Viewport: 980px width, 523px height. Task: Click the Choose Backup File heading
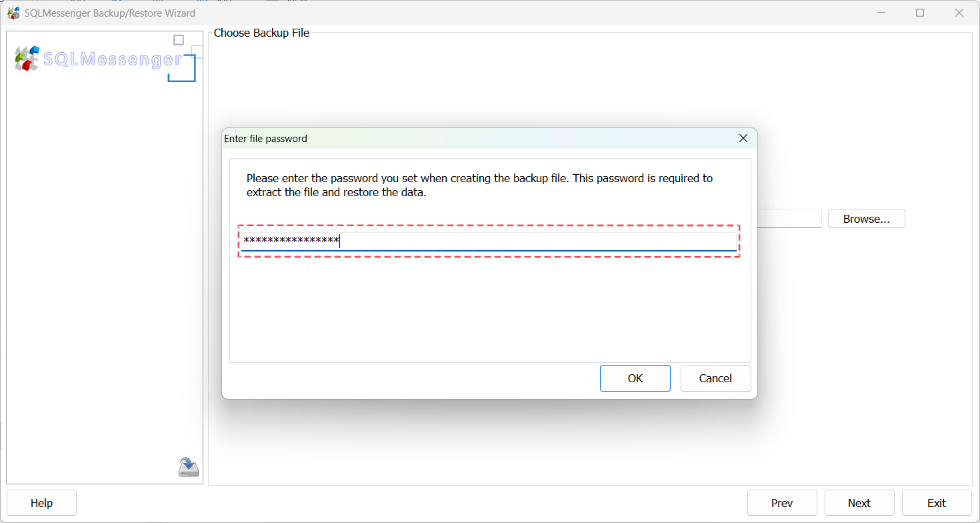pyautogui.click(x=261, y=32)
